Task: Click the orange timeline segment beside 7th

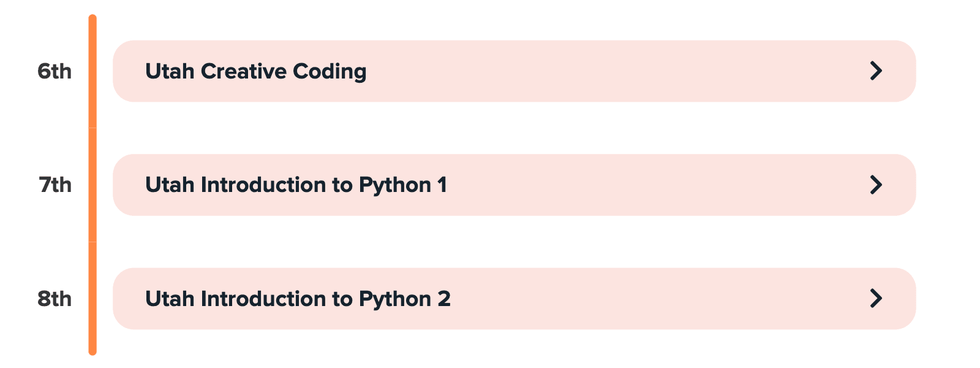Action: pyautogui.click(x=92, y=185)
